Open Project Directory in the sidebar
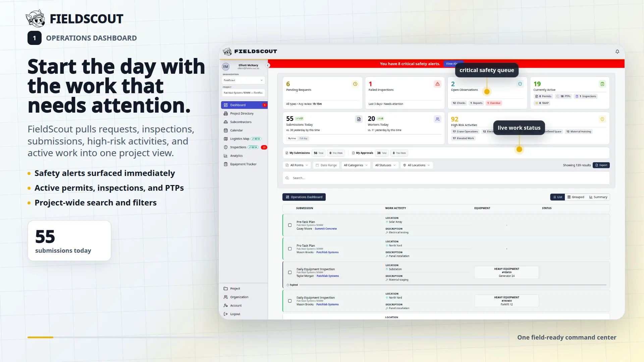Screen dimensions: 644x362 244,113
